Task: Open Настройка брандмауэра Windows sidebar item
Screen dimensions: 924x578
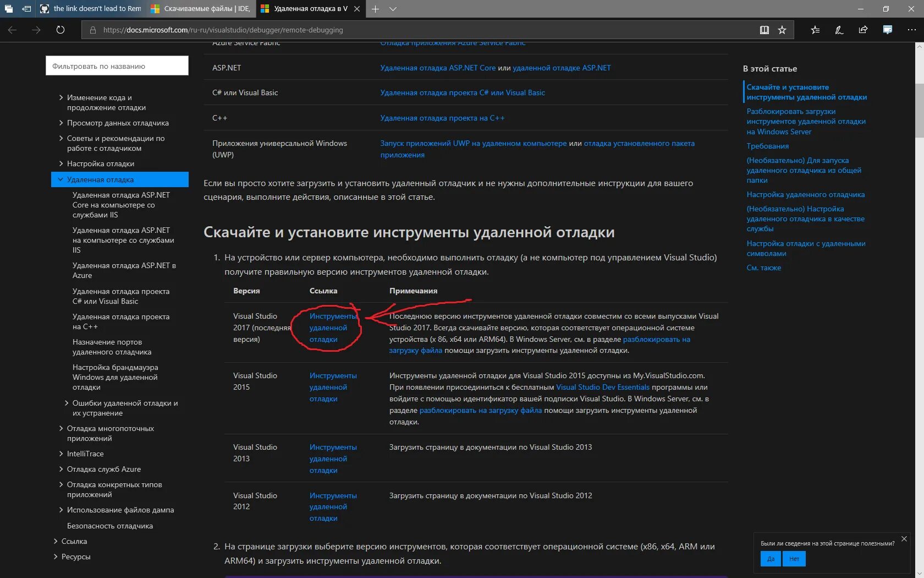Action: (x=115, y=377)
